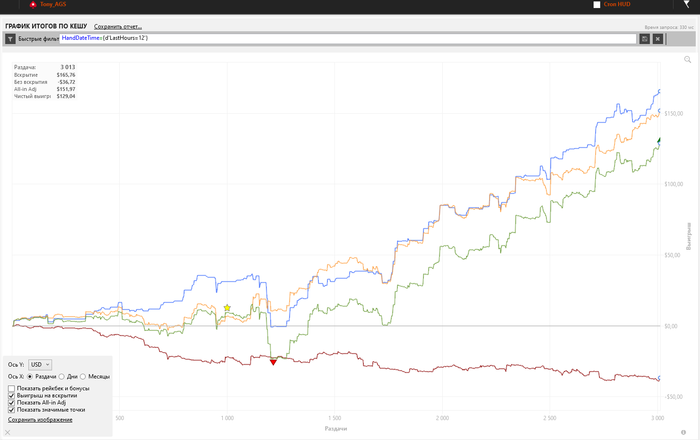Click the ГРАФИК ИТОГОВ ПО КЕШУ heading
Viewport: 700px width, 440px height.
click(x=46, y=26)
